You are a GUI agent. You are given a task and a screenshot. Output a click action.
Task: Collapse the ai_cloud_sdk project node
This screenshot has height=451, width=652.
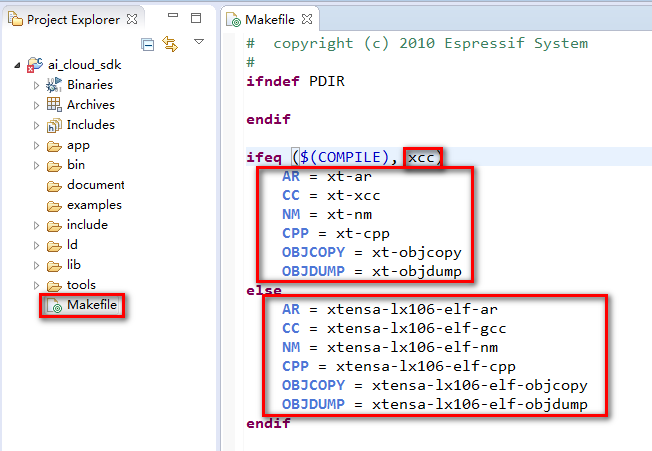[17, 65]
